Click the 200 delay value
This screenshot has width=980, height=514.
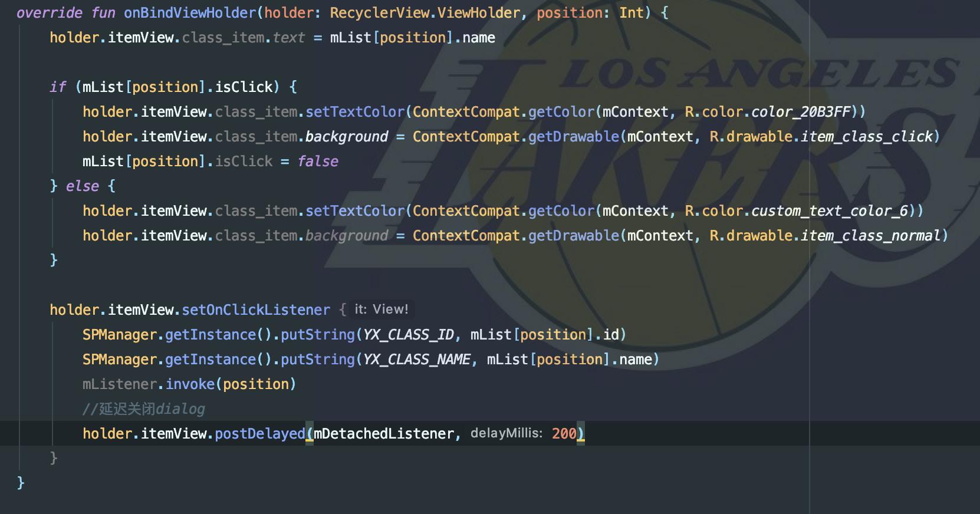(x=564, y=434)
